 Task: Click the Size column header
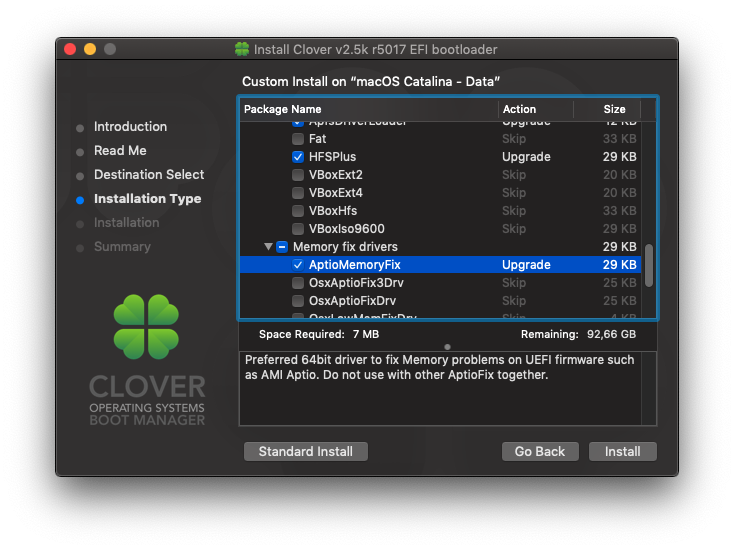608,110
